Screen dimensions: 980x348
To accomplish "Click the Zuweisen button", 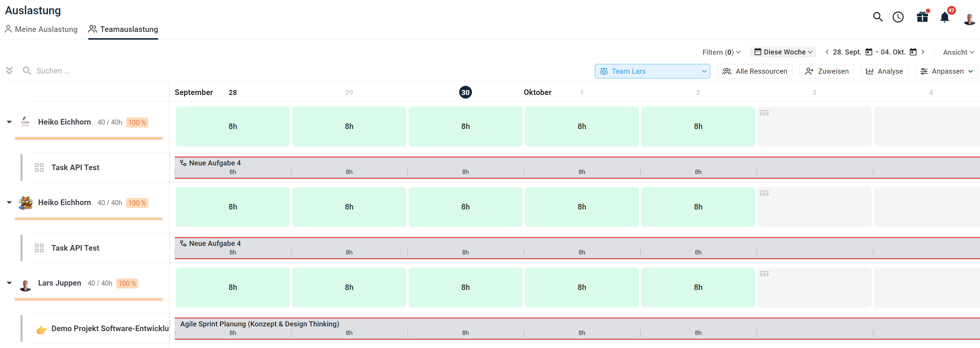I will pyautogui.click(x=827, y=71).
